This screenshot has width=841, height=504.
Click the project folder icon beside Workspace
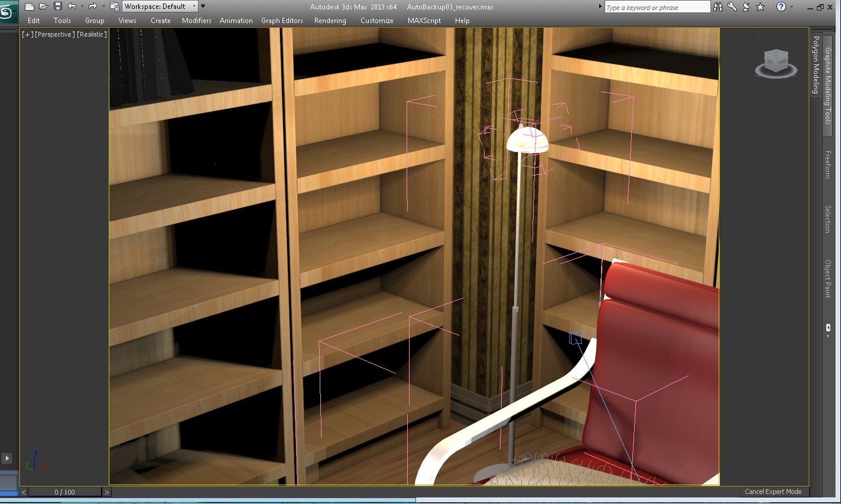tap(115, 6)
